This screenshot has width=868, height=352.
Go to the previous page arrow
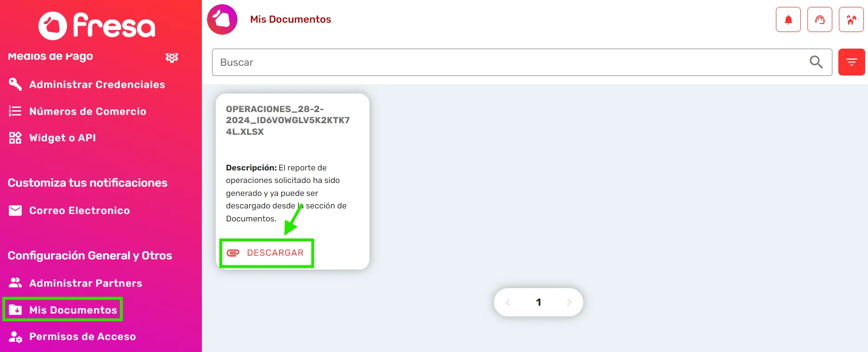pyautogui.click(x=508, y=302)
